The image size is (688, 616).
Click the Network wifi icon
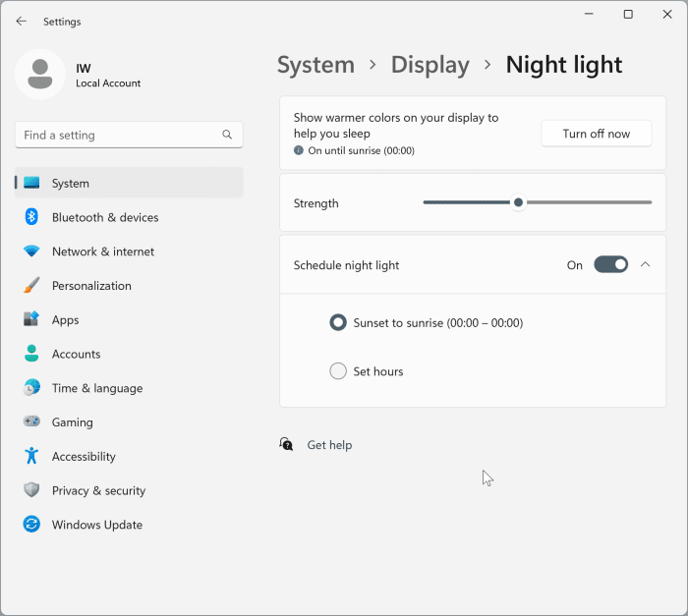point(31,251)
